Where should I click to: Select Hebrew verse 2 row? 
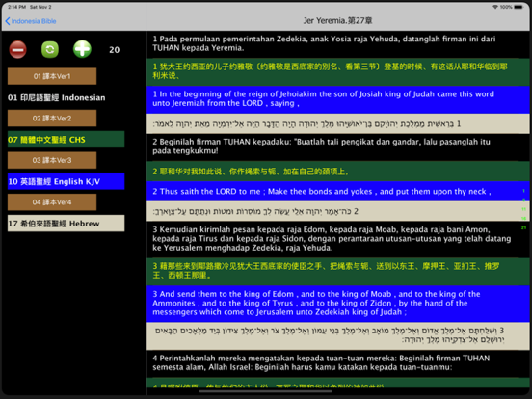click(337, 211)
